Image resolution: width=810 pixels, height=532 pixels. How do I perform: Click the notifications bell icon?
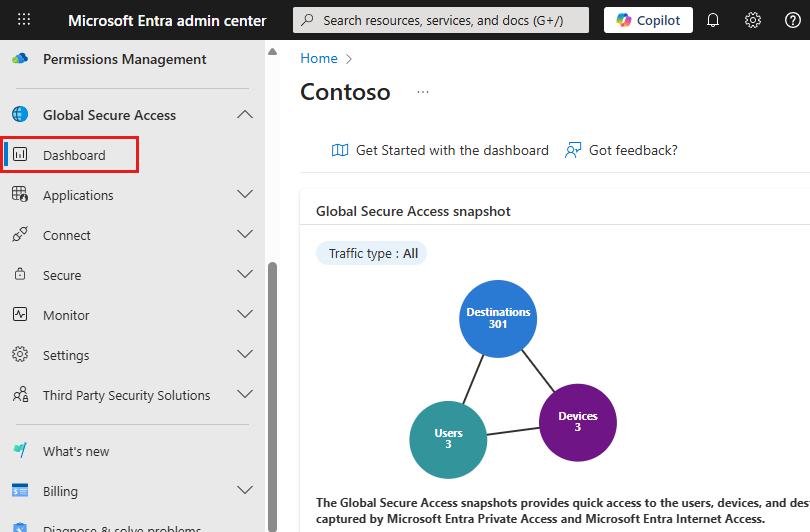pos(713,20)
